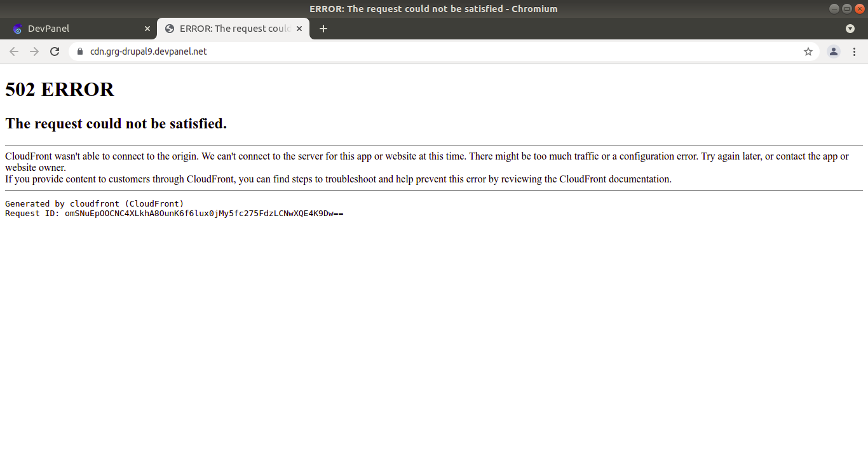Image resolution: width=868 pixels, height=471 pixels.
Task: Open a new browser tab
Action: (x=323, y=29)
